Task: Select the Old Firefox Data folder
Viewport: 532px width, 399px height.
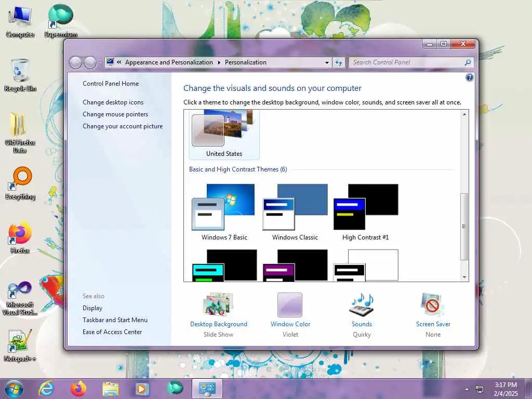Action: (20, 132)
